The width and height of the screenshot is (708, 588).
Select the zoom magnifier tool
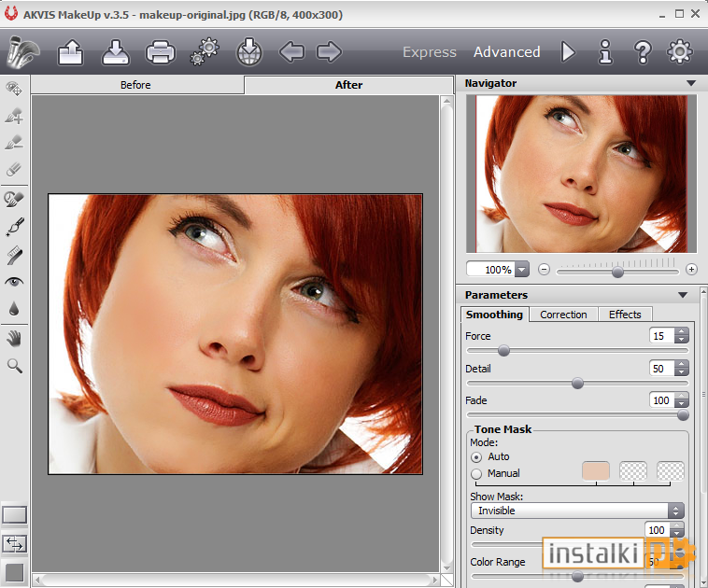[x=14, y=366]
